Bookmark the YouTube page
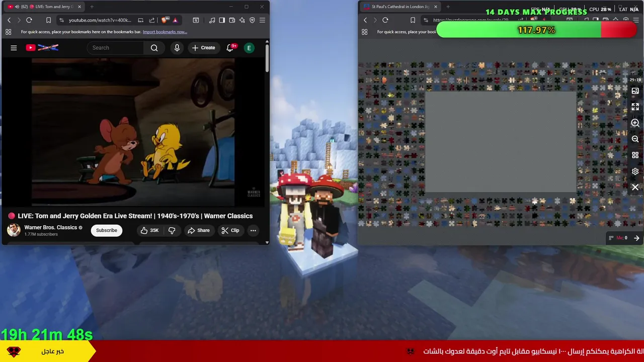 point(48,20)
